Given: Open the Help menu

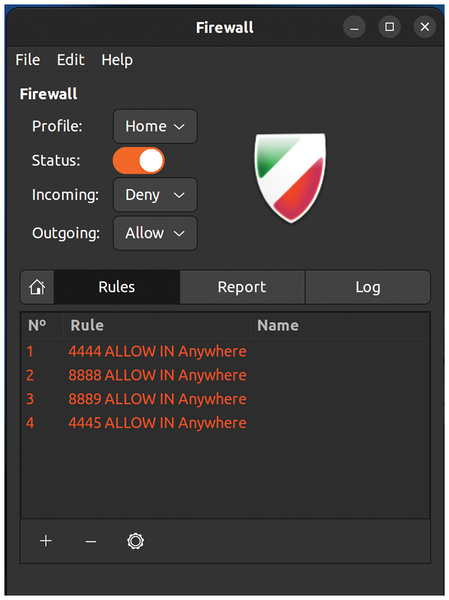Looking at the screenshot, I should 117,60.
